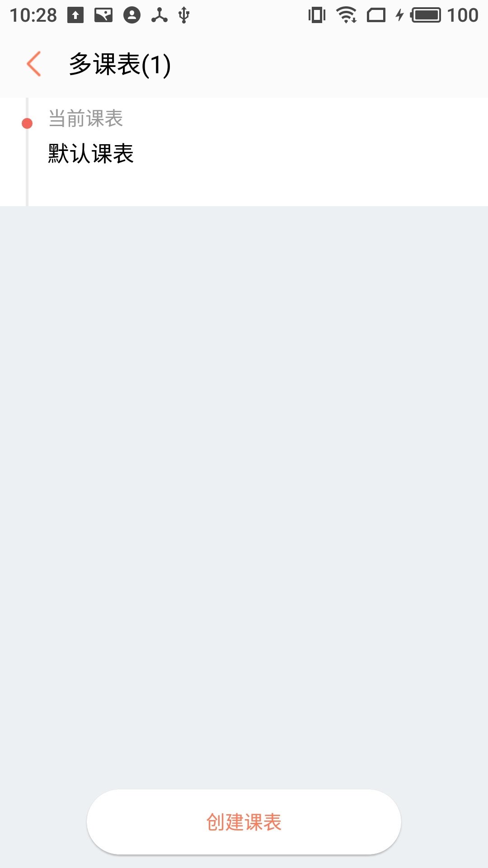The width and height of the screenshot is (488, 868).
Task: Tap the 多课表(1) page title
Action: click(120, 64)
